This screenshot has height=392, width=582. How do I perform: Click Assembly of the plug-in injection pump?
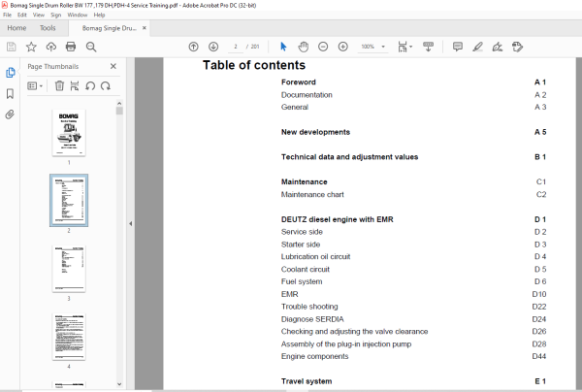[x=346, y=344]
